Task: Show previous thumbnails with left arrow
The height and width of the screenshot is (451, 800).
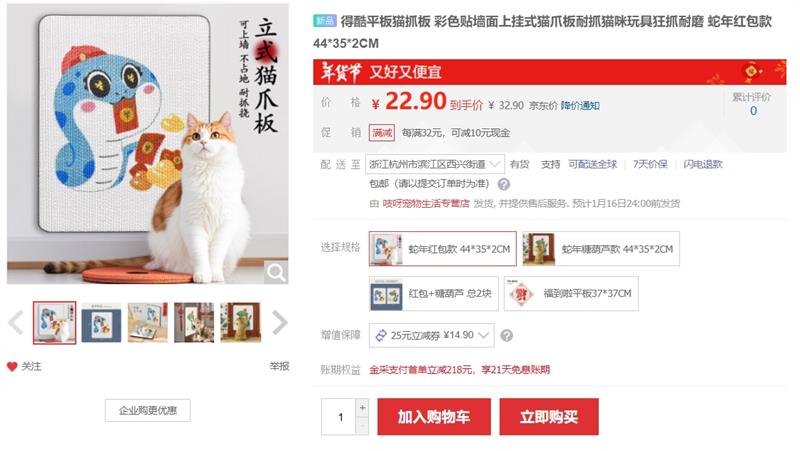Action: [16, 322]
